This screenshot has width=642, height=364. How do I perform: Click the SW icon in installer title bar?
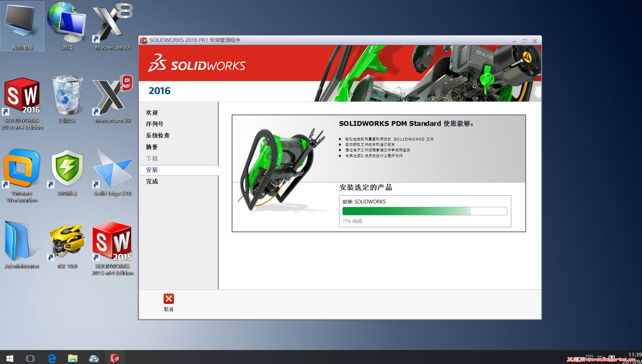click(x=143, y=40)
